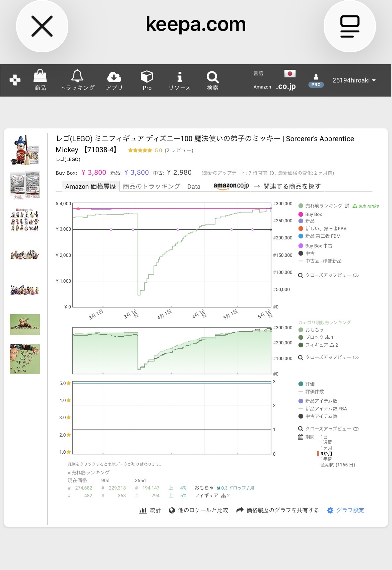392x570 pixels.
Task: Open the 商品 shopping bag icon
Action: pos(40,80)
